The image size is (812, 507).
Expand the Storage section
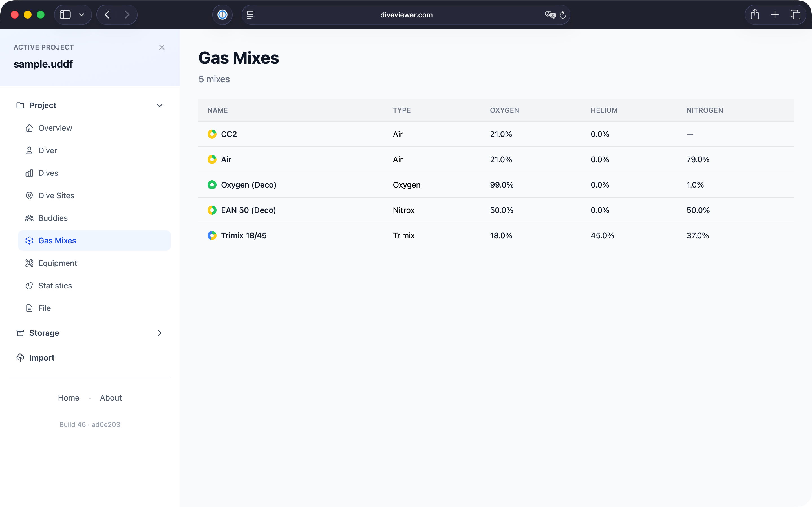click(160, 333)
